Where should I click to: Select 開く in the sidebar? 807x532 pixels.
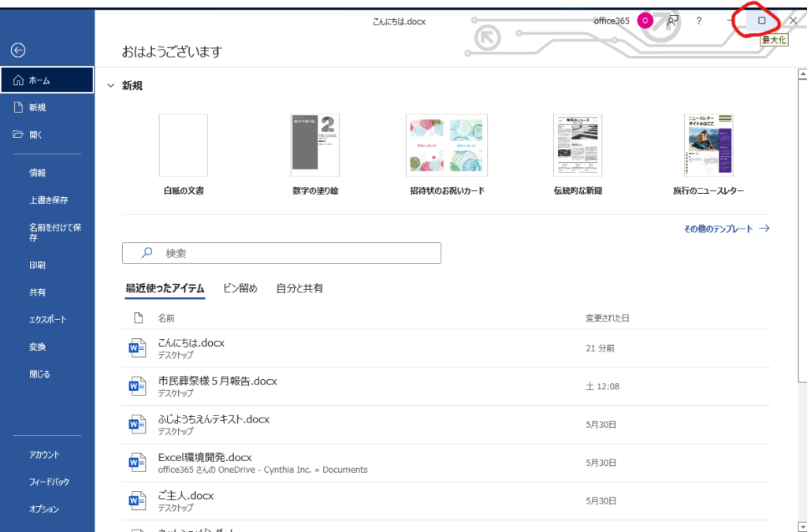pos(36,135)
